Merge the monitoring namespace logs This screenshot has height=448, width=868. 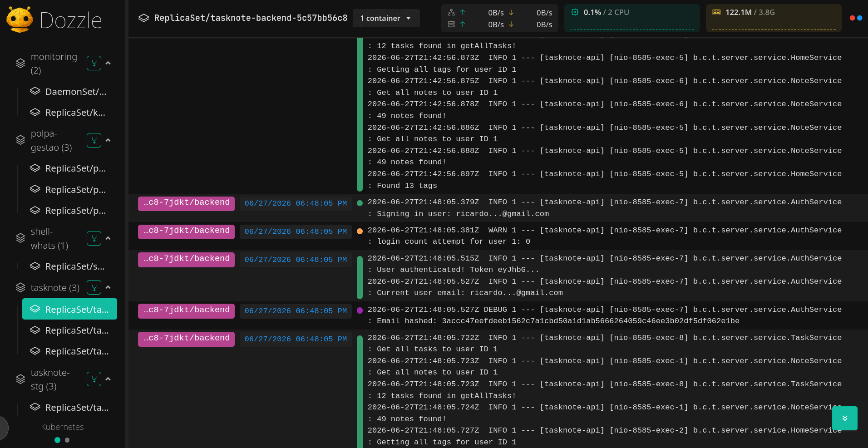94,63
